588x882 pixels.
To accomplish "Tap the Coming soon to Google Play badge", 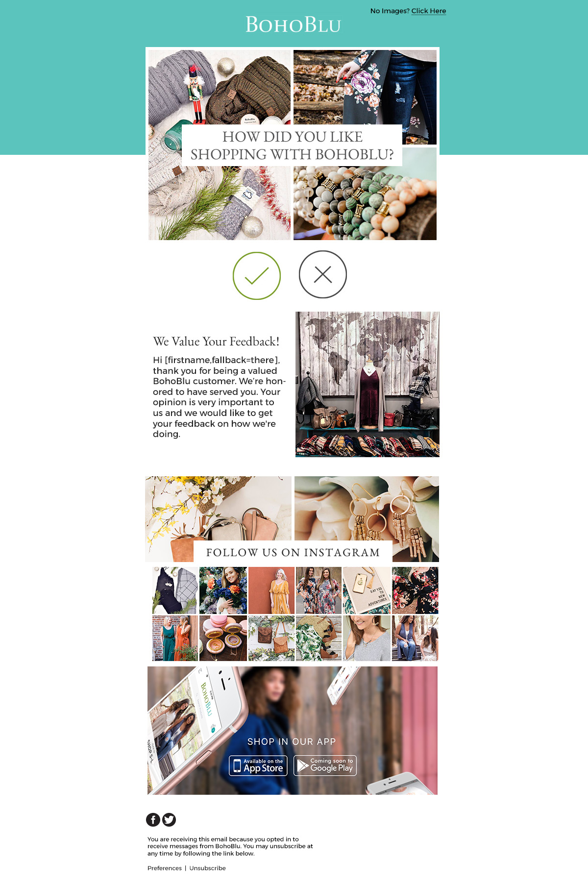I will (x=325, y=765).
